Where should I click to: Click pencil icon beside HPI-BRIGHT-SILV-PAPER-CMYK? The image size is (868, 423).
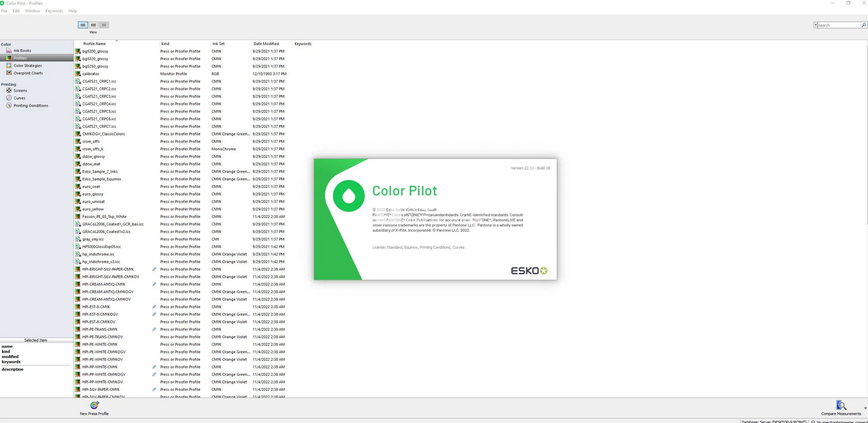(155, 269)
